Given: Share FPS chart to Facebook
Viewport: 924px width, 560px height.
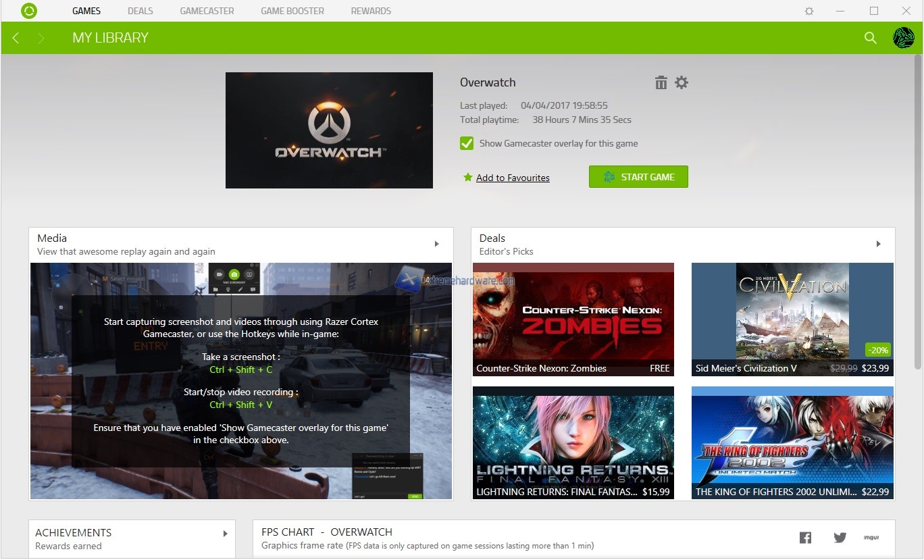Looking at the screenshot, I should pyautogui.click(x=805, y=538).
